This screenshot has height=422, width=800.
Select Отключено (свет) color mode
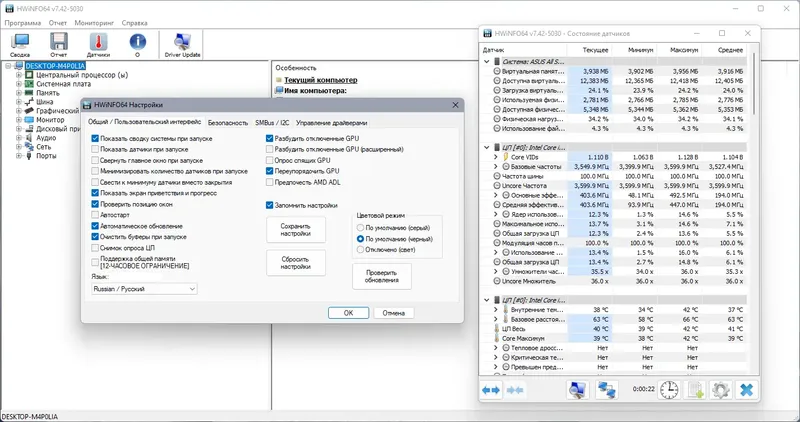tap(361, 250)
